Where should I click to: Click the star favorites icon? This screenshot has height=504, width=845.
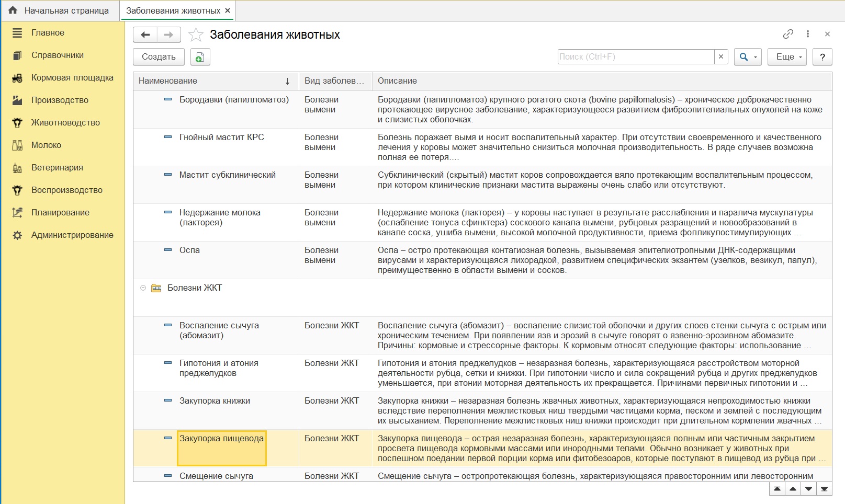196,35
